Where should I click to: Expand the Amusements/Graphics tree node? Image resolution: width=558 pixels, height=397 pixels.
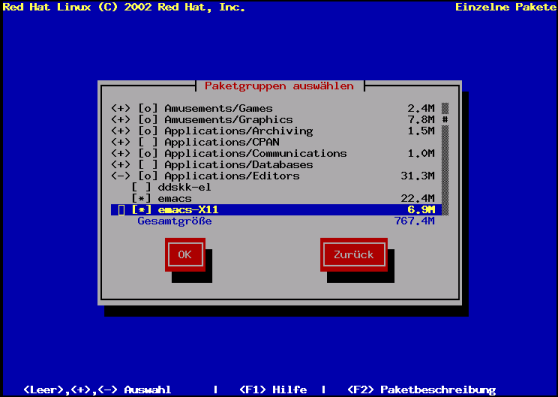(121, 120)
